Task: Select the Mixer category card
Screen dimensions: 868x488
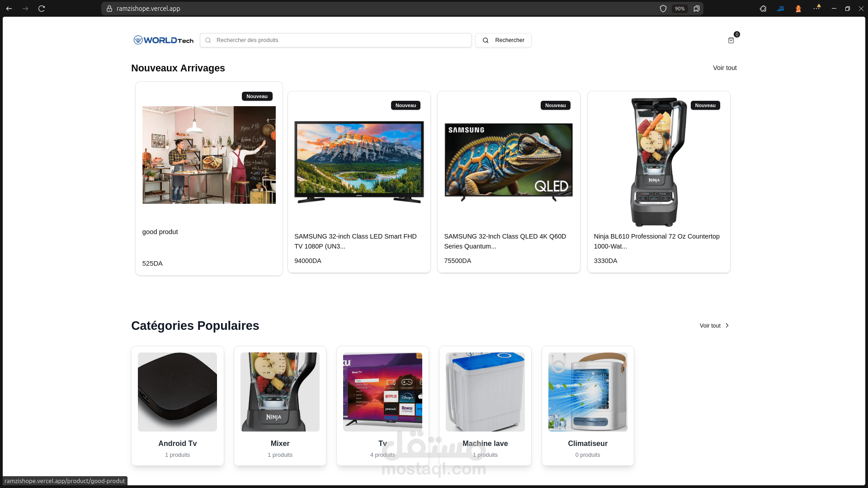Action: tap(280, 406)
